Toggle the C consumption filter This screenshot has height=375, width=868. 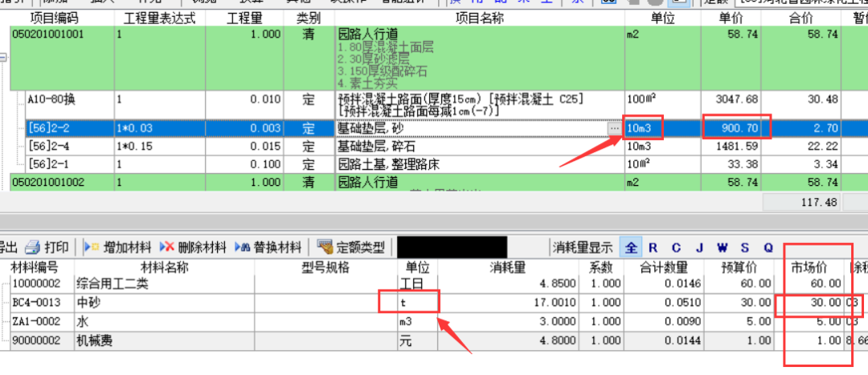(x=676, y=247)
